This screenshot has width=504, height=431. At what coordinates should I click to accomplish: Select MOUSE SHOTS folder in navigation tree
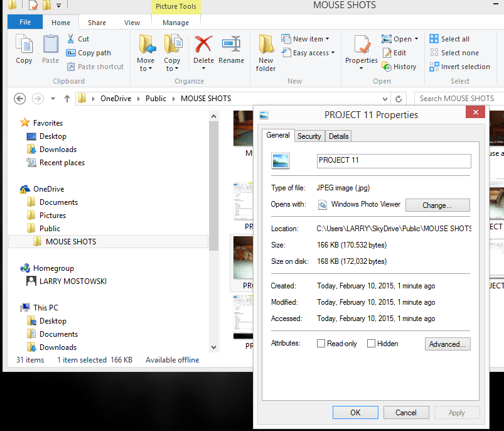click(108, 241)
